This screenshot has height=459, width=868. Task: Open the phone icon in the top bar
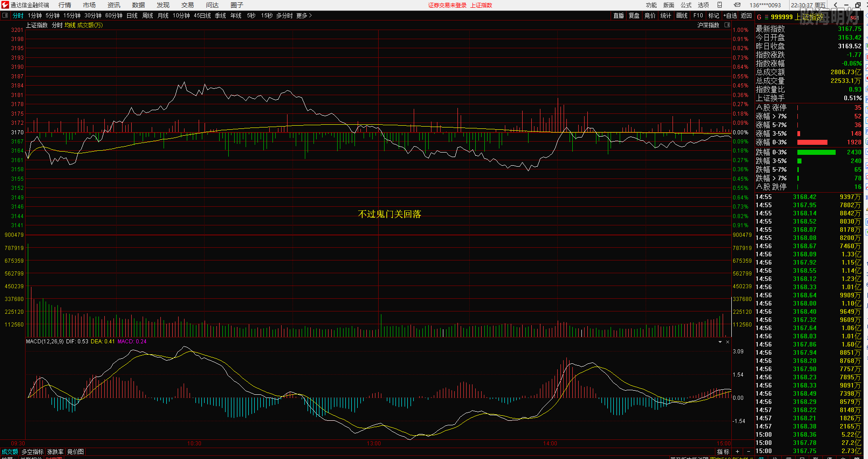tap(720, 5)
